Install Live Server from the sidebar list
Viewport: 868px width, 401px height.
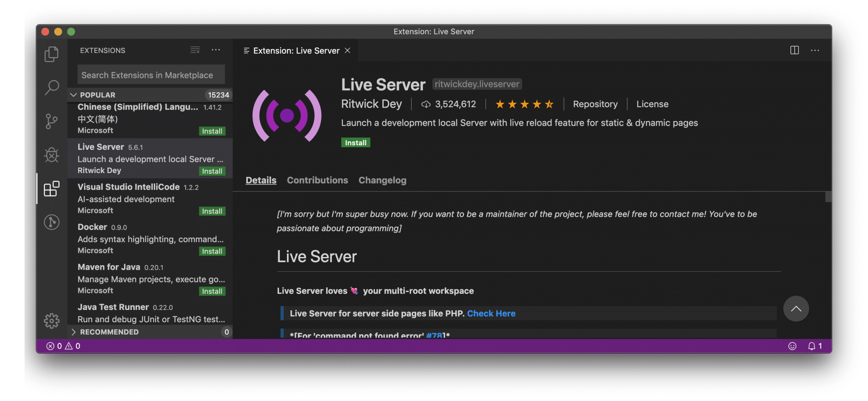tap(212, 171)
